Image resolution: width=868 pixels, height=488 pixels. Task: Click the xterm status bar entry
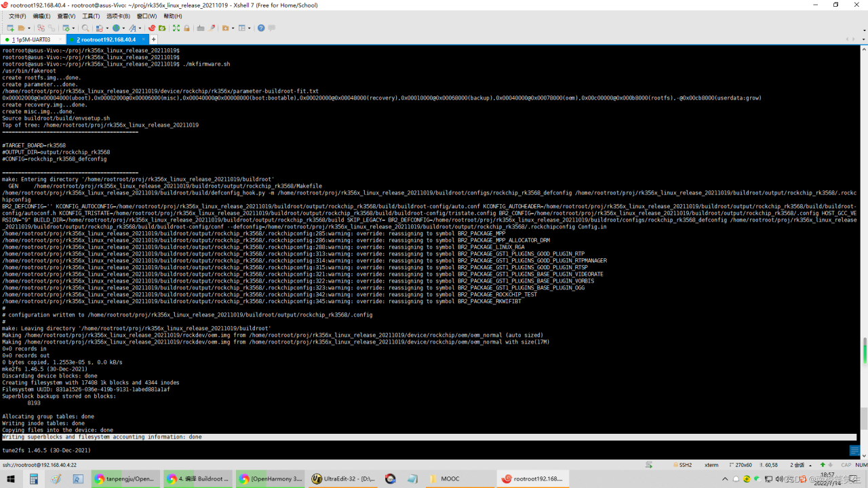(711, 465)
